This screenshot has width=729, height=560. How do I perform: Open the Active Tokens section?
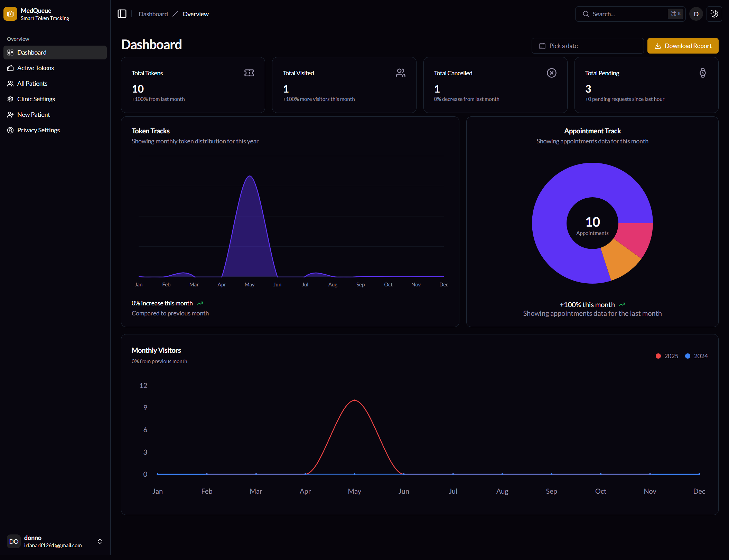click(x=35, y=68)
